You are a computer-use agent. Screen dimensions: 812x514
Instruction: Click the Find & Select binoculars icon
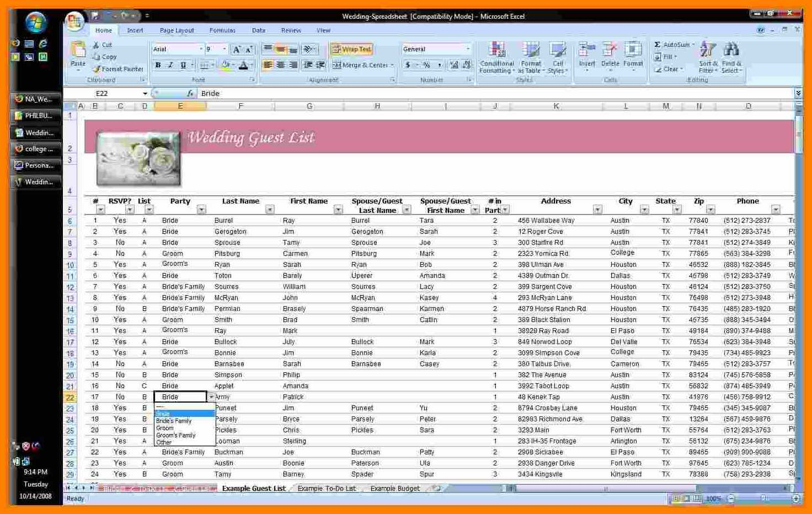pyautogui.click(x=731, y=58)
